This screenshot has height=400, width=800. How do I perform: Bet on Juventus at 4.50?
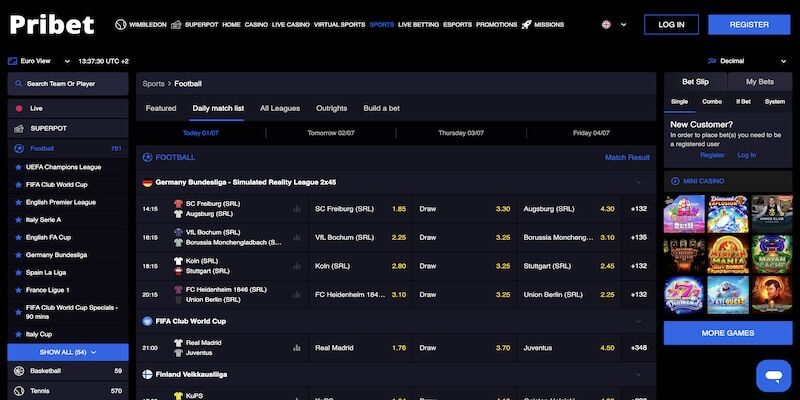coord(569,348)
